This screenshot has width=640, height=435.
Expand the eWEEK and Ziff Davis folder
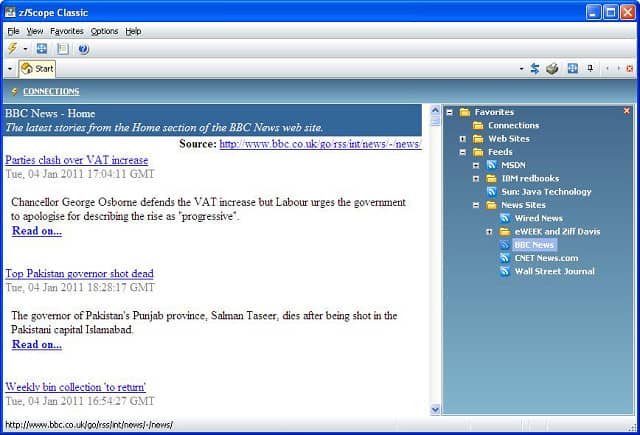pyautogui.click(x=489, y=232)
